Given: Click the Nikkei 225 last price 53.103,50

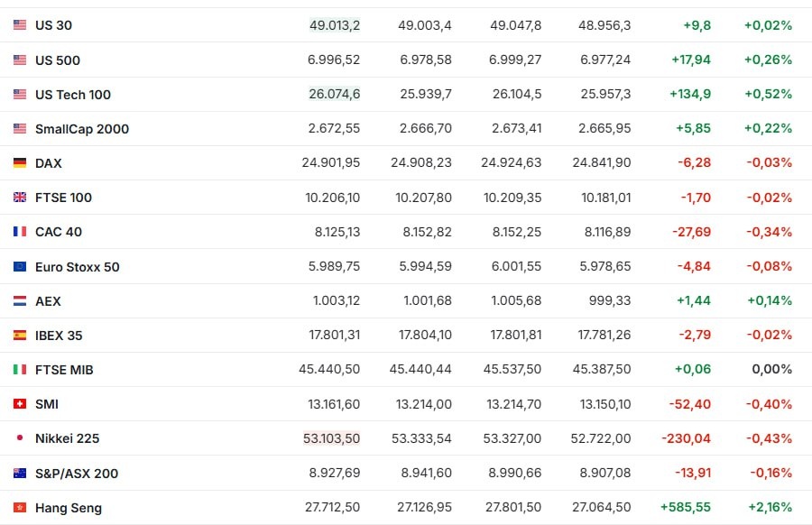Looking at the screenshot, I should (332, 438).
